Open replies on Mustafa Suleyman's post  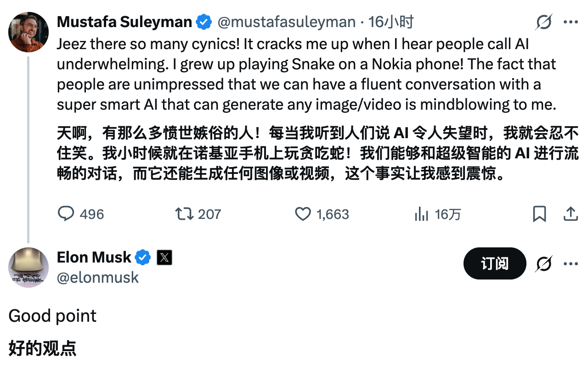coord(67,214)
